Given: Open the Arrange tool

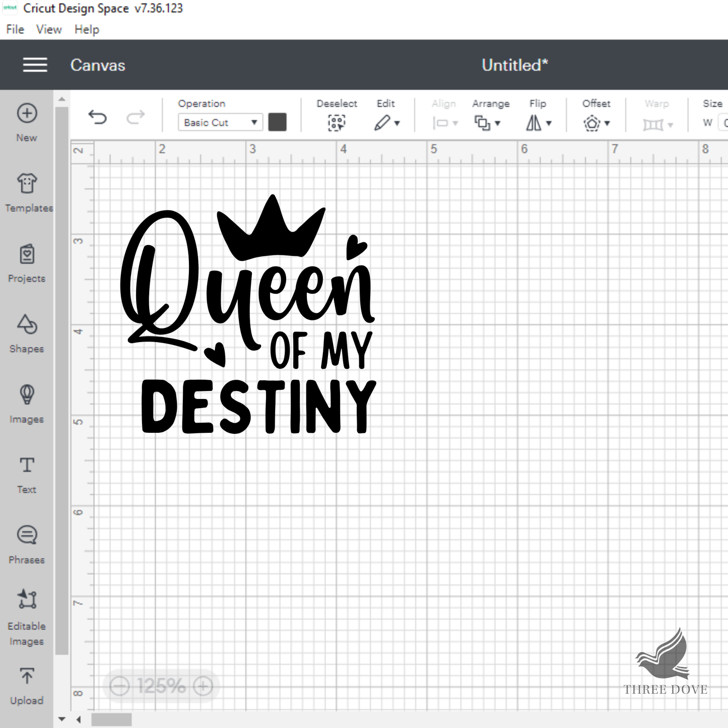Looking at the screenshot, I should [x=482, y=122].
